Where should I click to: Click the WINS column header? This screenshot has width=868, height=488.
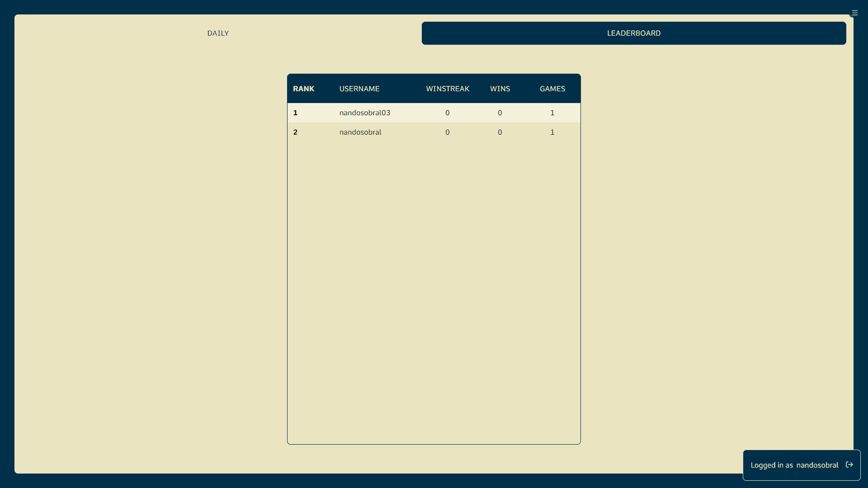500,89
